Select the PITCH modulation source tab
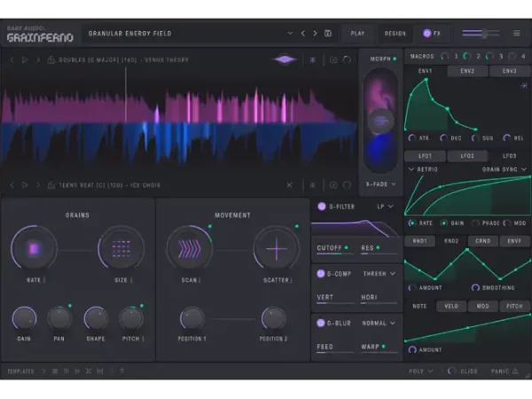Image resolution: width=532 pixels, height=399 pixels. point(514,306)
